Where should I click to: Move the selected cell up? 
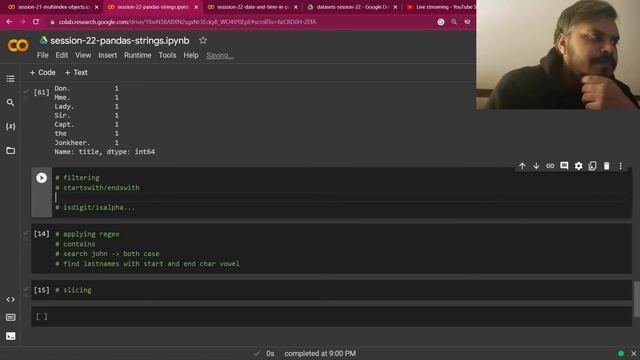coord(522,166)
